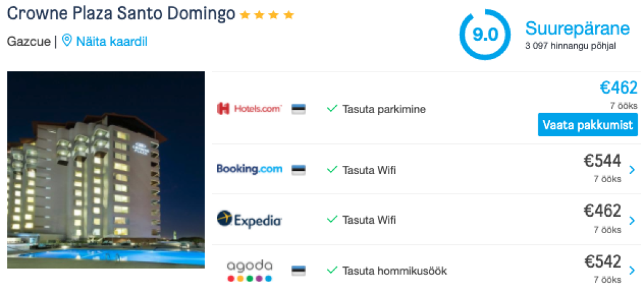Expand the Expedia €462 offer arrow
Screen dimensions: 644x294
click(x=631, y=220)
